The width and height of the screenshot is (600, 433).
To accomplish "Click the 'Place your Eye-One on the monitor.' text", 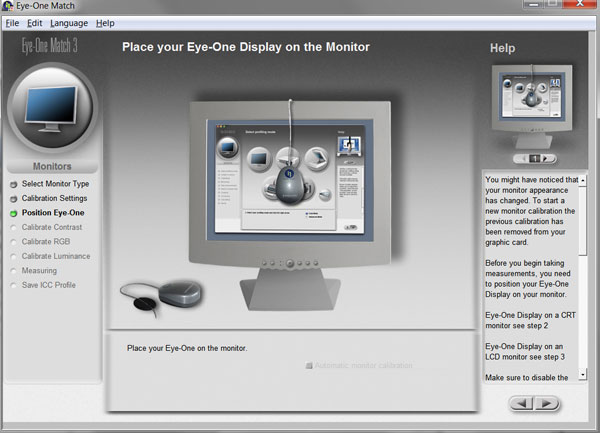I will click(x=187, y=348).
